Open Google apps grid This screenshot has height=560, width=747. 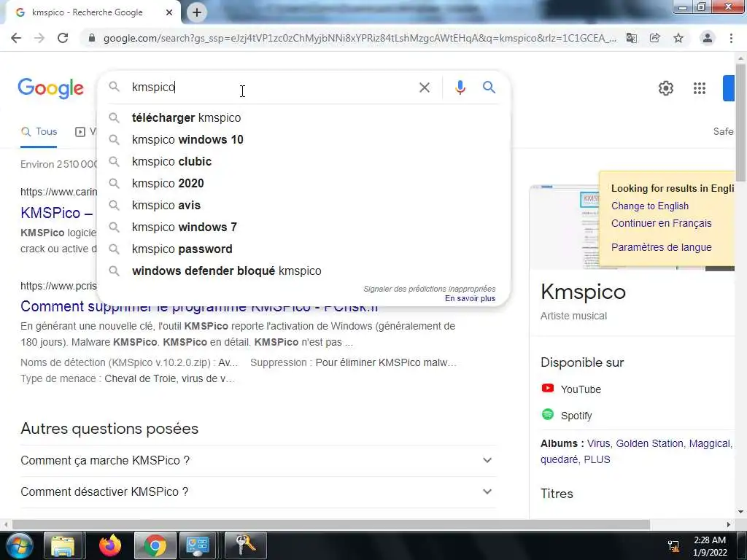[x=700, y=88]
